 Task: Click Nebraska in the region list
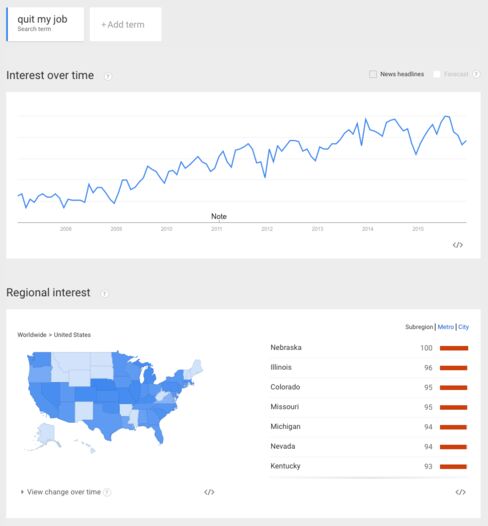click(x=286, y=348)
